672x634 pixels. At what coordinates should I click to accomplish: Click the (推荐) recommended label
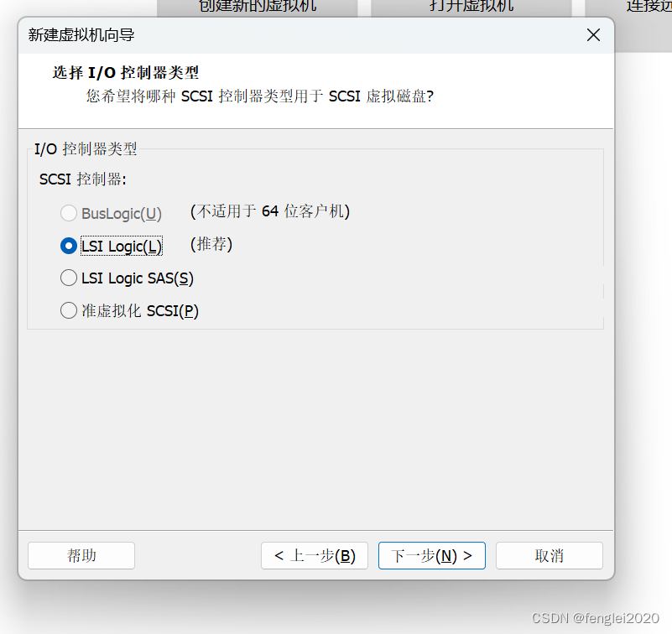pos(211,245)
